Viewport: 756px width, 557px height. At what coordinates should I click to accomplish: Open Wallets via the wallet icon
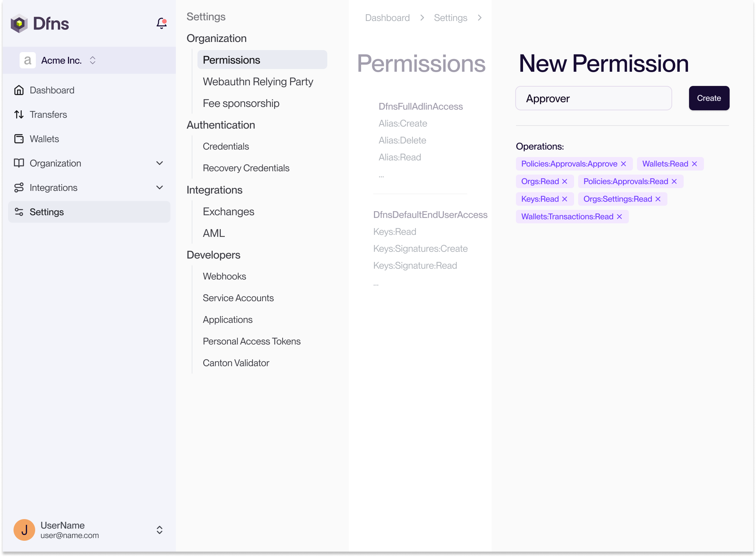(19, 139)
